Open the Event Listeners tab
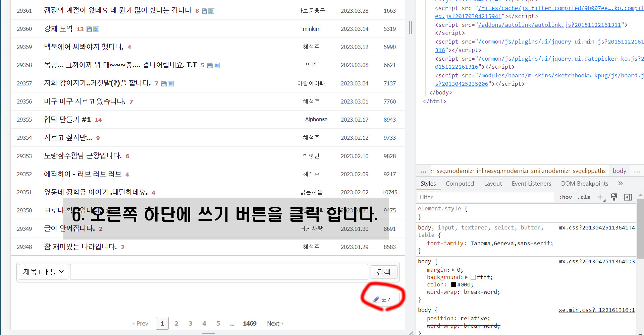 click(x=531, y=184)
